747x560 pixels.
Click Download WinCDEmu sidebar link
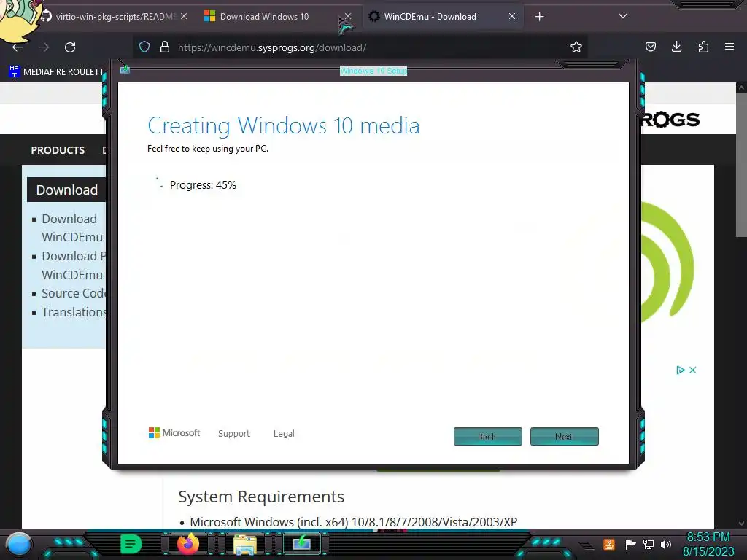[72, 227]
